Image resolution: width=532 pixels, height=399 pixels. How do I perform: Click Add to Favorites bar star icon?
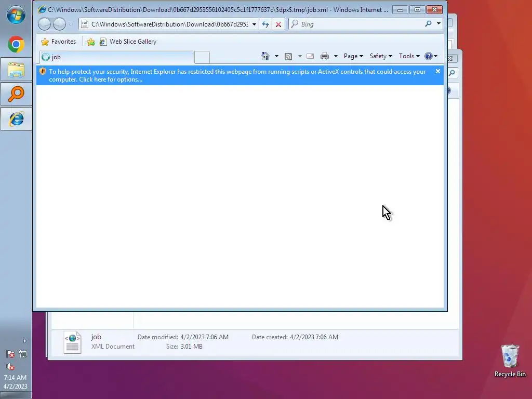91,42
